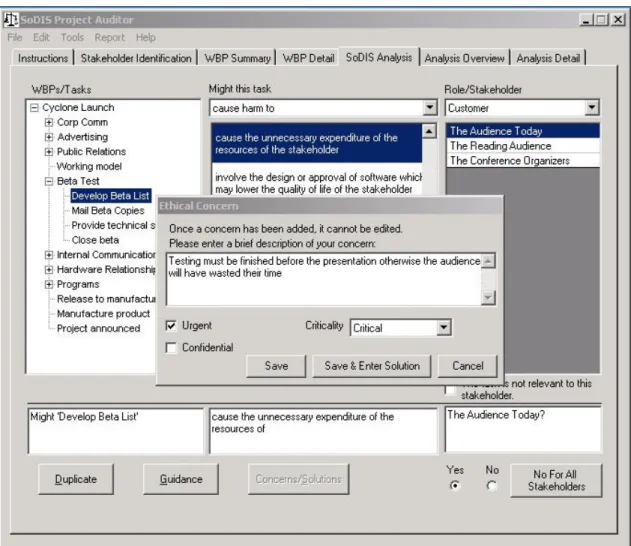Open the WBP Detail tab
The image size is (631, 546).
click(308, 58)
